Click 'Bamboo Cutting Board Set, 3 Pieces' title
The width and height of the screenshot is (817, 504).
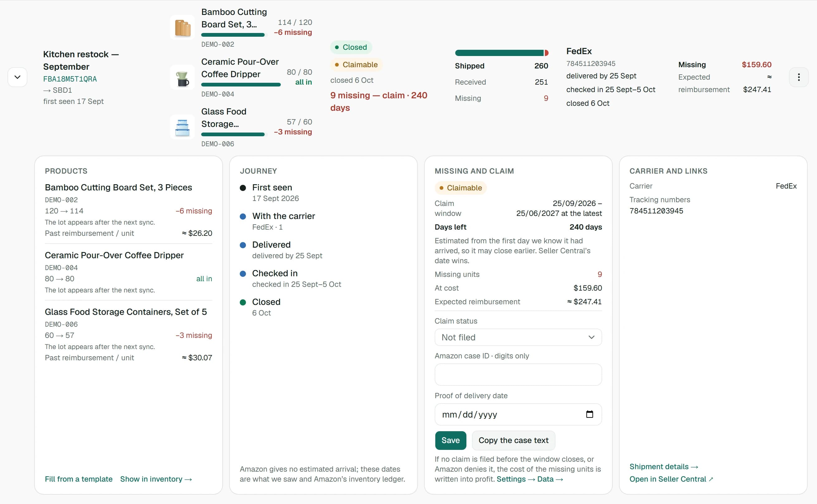click(x=118, y=188)
